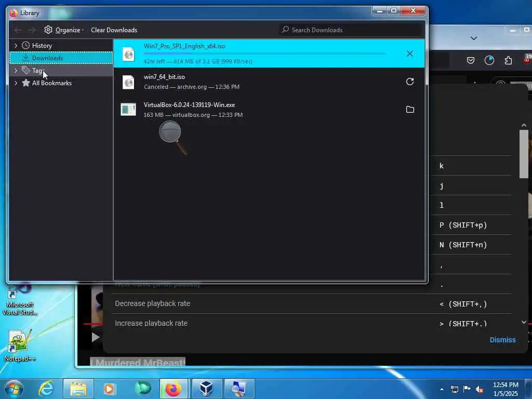Click the download progress bar of Win7_Pro_SP1 iso
532x399 pixels.
264,54
